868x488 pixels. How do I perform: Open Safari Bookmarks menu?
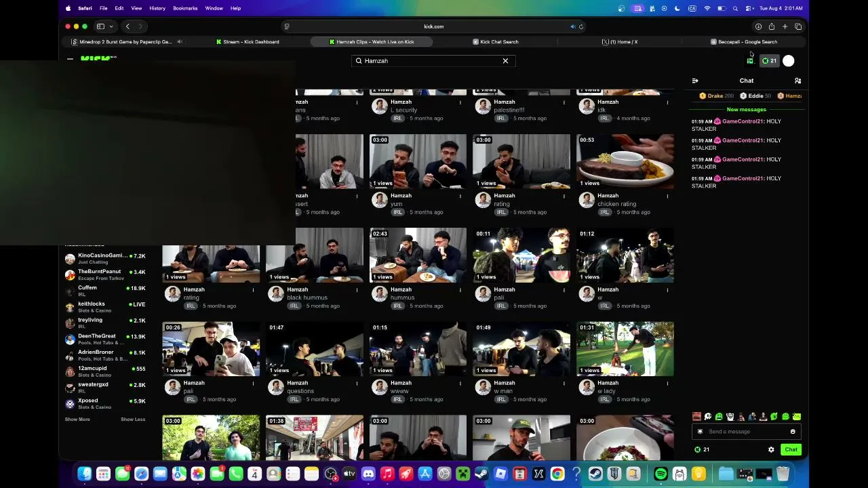pyautogui.click(x=185, y=8)
